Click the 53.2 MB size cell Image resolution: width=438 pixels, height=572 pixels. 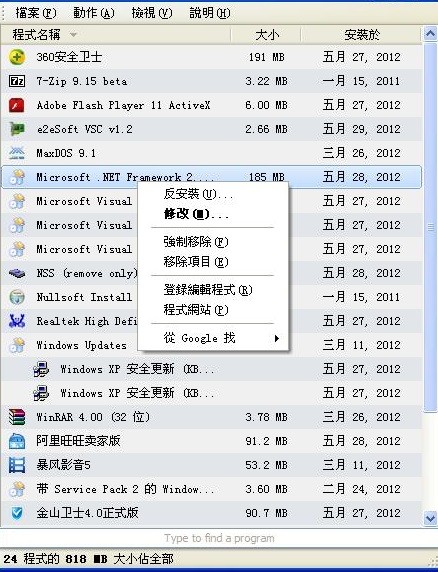pyautogui.click(x=266, y=465)
